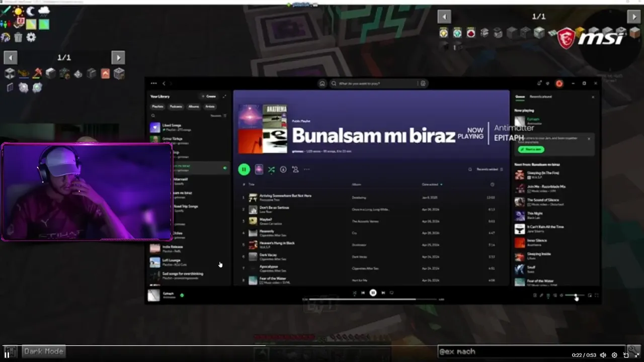This screenshot has width=644, height=362.
Task: Open more options for the playlist
Action: click(307, 169)
